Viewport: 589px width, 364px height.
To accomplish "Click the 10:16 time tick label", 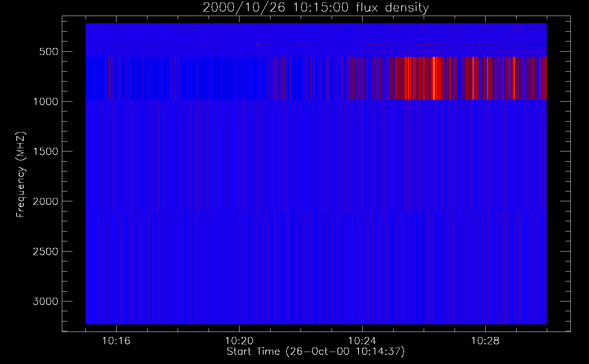I will pos(116,341).
